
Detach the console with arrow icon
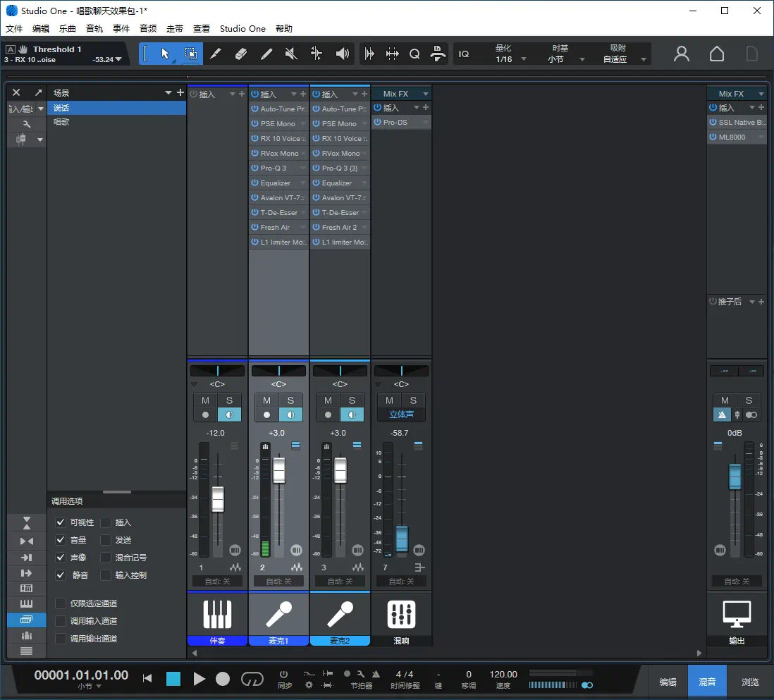tap(38, 92)
